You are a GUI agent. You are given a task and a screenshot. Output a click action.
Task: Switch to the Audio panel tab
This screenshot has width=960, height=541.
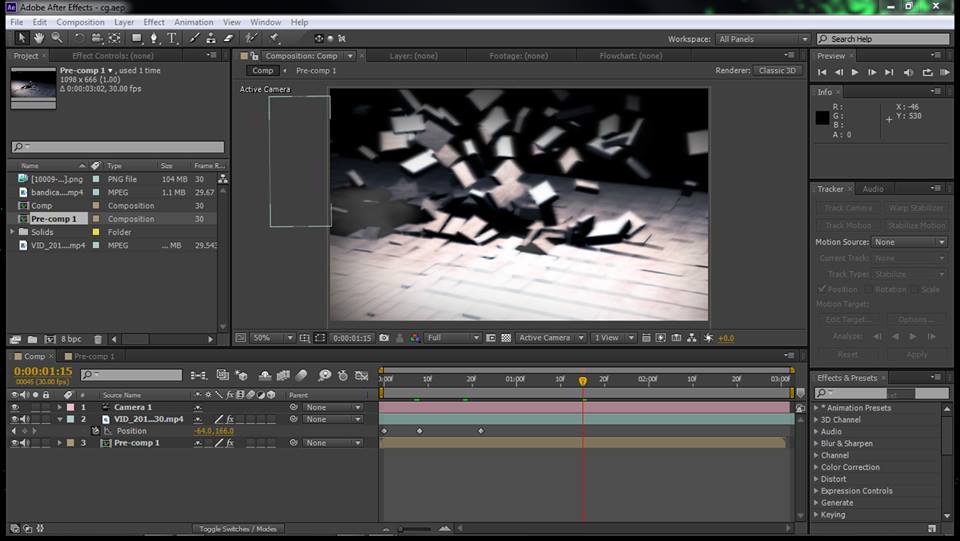(873, 189)
